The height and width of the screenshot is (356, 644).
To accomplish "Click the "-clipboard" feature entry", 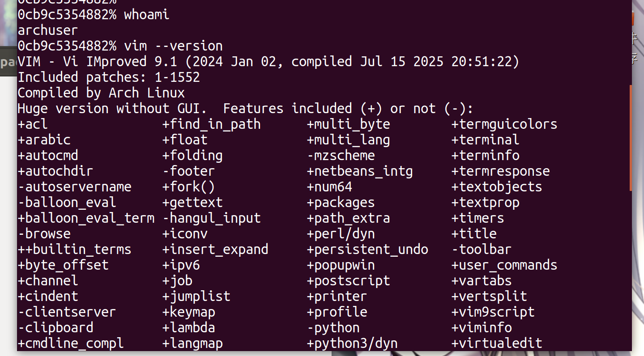I will coord(55,328).
